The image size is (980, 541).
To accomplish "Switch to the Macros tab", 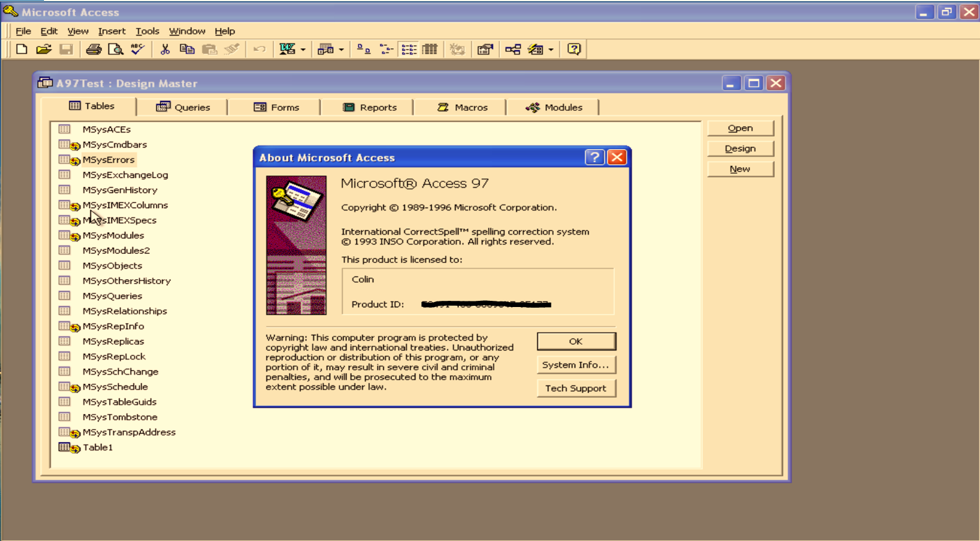I will pos(462,107).
